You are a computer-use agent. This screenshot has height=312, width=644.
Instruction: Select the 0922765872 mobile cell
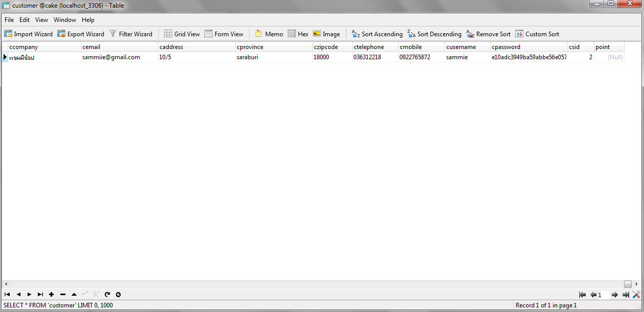(422, 57)
